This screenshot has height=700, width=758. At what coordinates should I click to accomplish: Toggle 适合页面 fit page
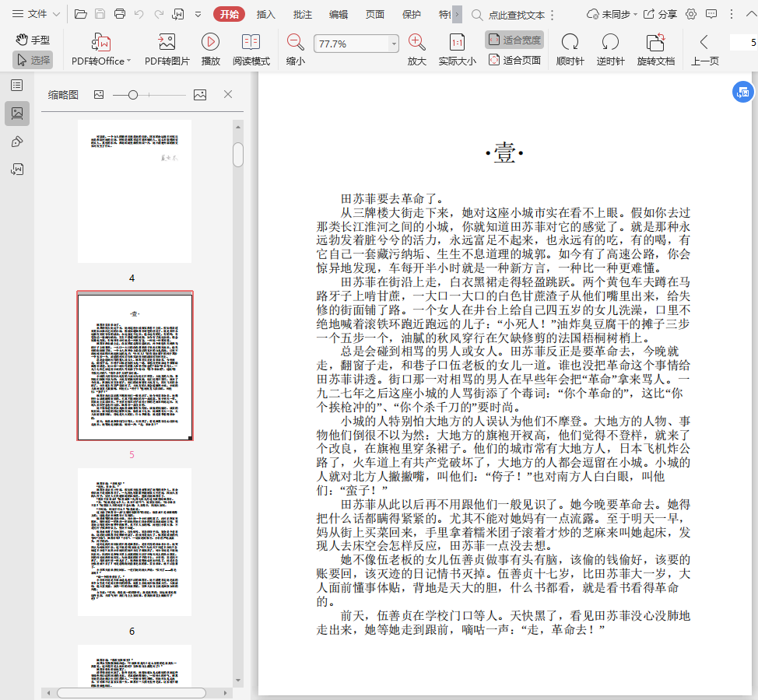point(514,61)
